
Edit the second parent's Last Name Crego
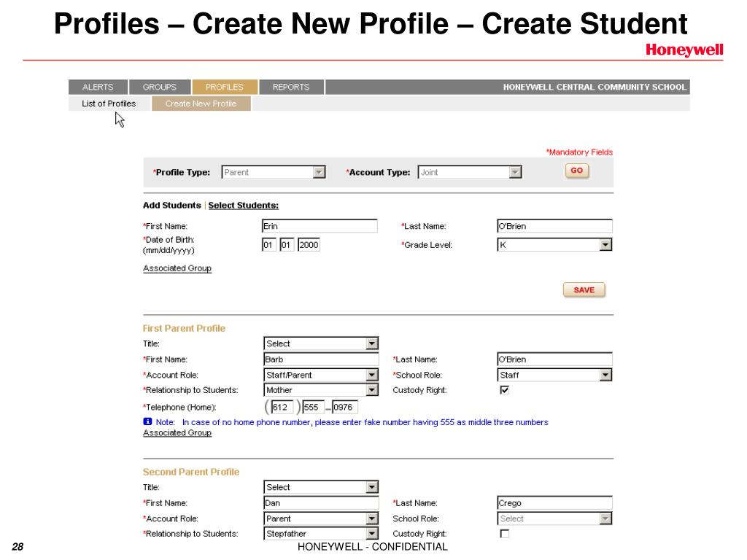tap(554, 503)
